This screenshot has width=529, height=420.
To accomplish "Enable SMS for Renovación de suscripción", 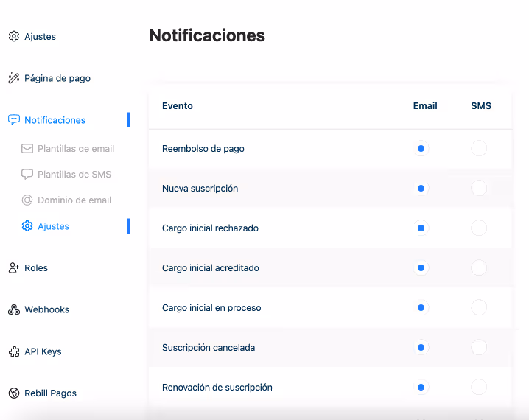I will point(479,387).
